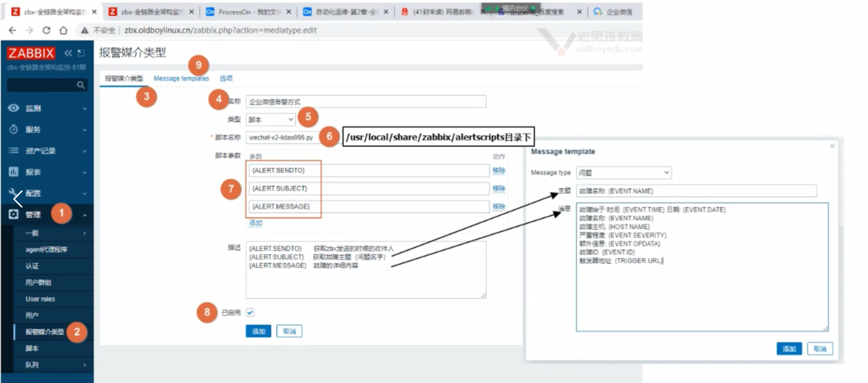Screen dimensions: 868x383
Task: Click the sidebar search magnifier icon
Action: tap(80, 85)
